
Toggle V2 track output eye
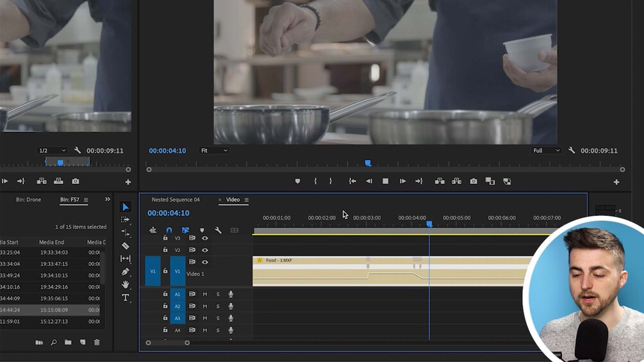click(204, 250)
